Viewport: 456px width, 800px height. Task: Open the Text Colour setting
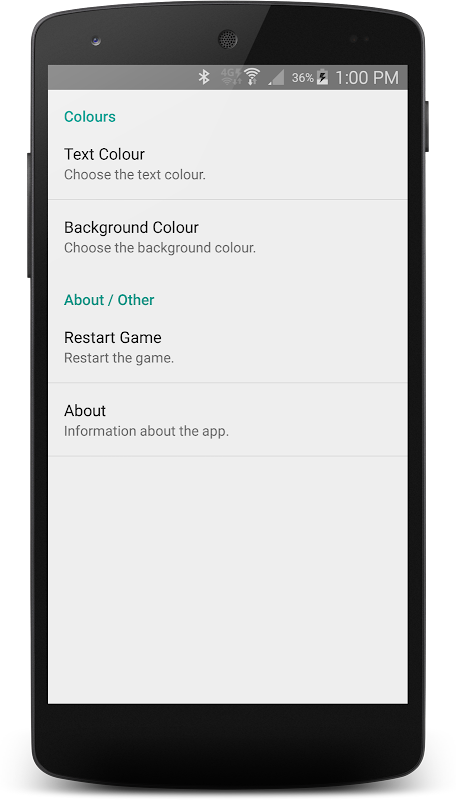(x=227, y=163)
